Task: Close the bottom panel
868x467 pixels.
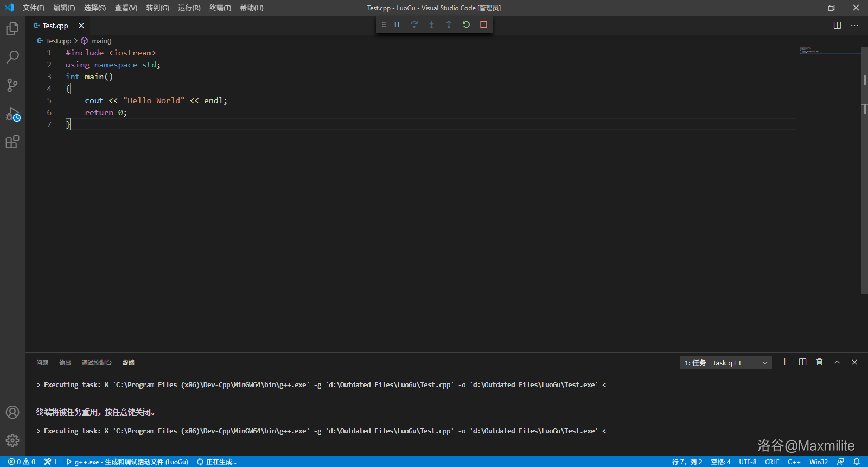Action: click(x=854, y=362)
